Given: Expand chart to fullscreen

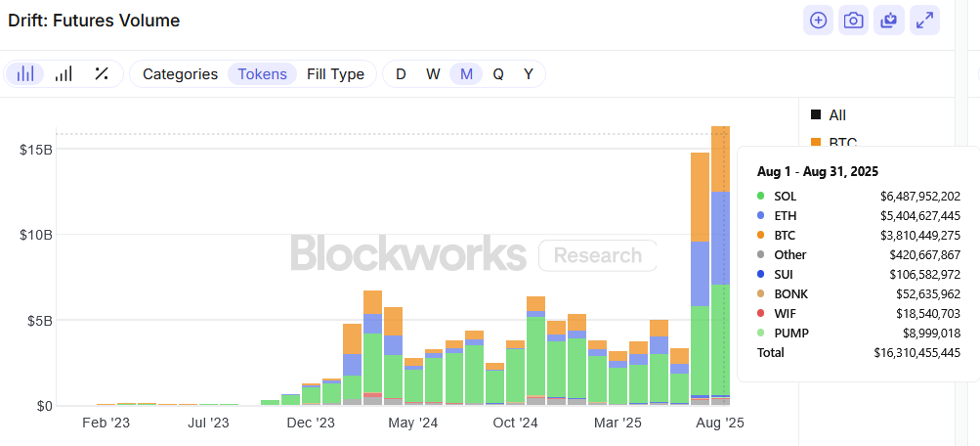Looking at the screenshot, I should click(924, 21).
